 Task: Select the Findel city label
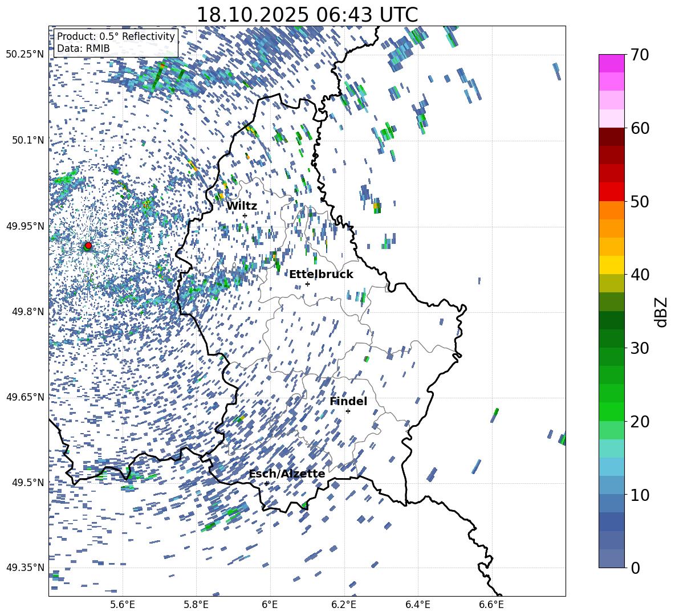[x=348, y=401]
